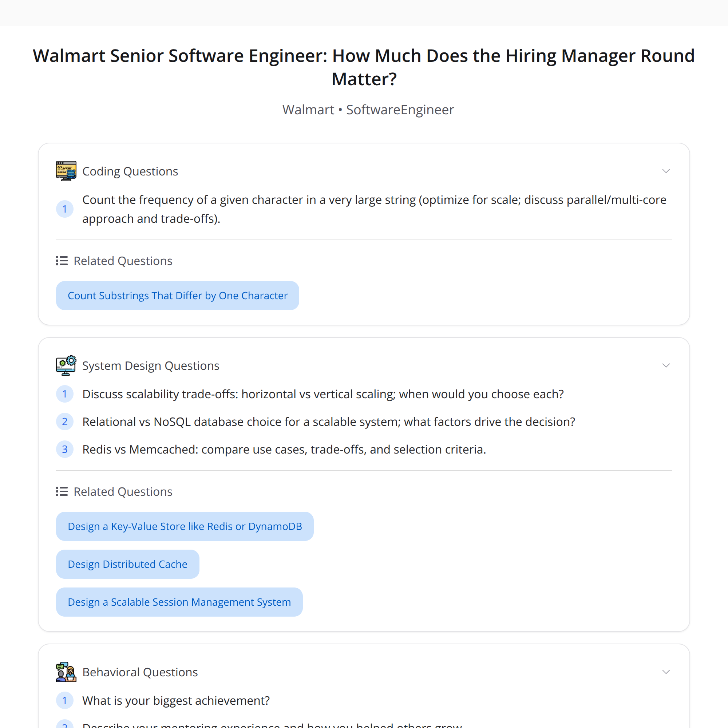728x728 pixels.
Task: Click the page title about Hiring Manager Round
Action: pyautogui.click(x=364, y=67)
